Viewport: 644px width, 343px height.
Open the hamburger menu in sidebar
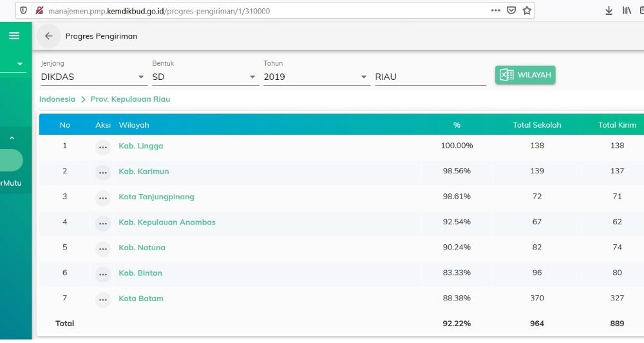14,36
